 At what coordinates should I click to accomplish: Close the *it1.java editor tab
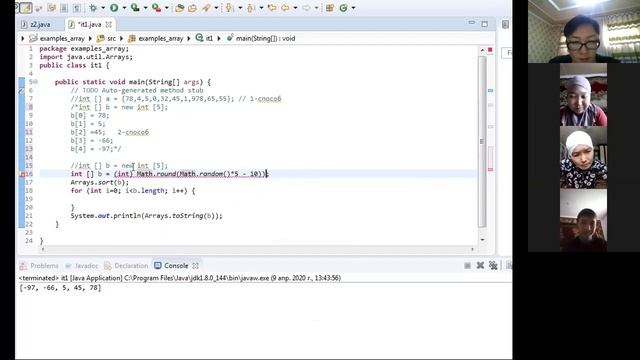pyautogui.click(x=109, y=24)
